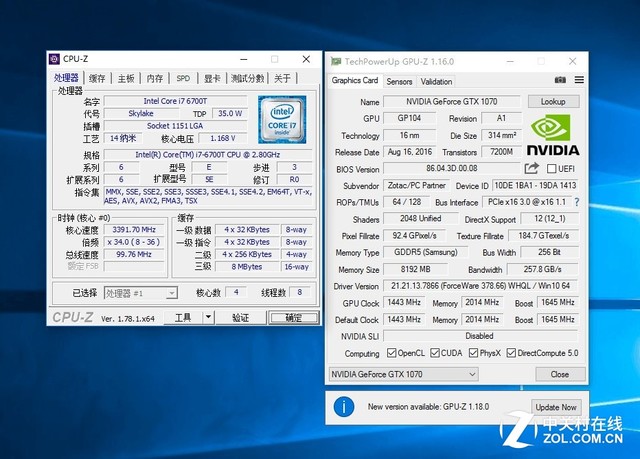Click the Close button in GPU-Z
Screen dimensions: 640x459
click(x=560, y=374)
